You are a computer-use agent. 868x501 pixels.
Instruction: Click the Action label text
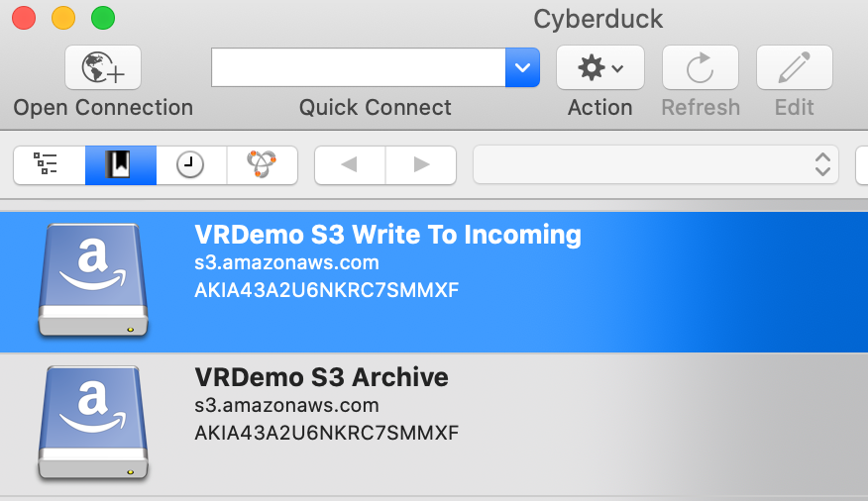[600, 107]
